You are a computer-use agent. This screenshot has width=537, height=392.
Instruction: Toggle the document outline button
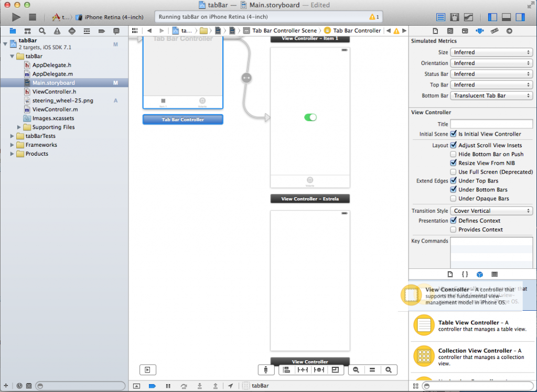click(x=147, y=370)
